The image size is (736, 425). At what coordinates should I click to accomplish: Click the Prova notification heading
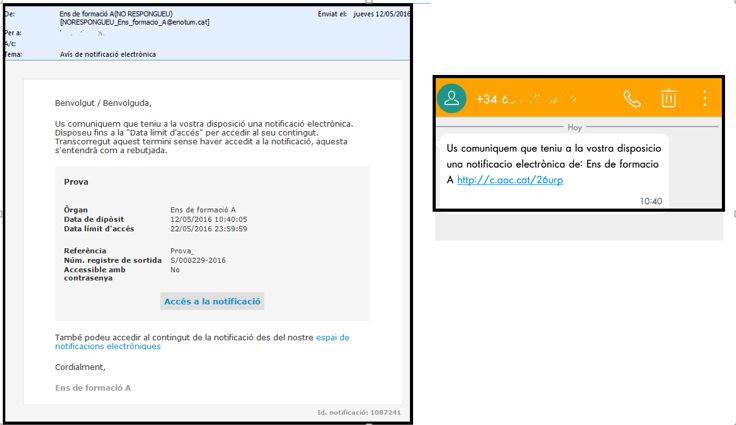(76, 182)
